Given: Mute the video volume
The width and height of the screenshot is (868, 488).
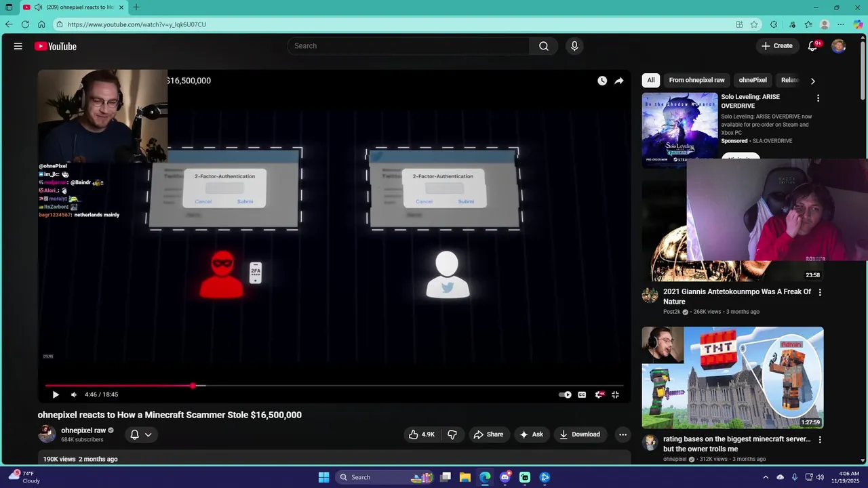Looking at the screenshot, I should pos(74,394).
